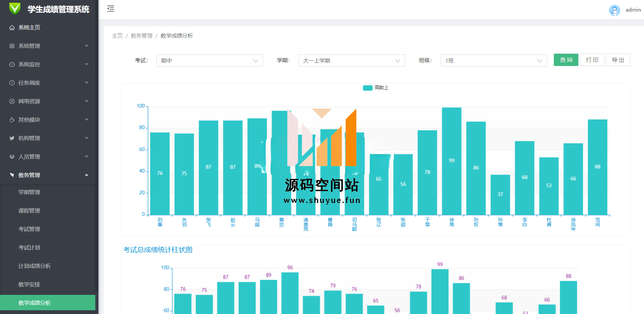Click the green 查询 button
Image resolution: width=644 pixels, height=314 pixels.
pos(566,60)
